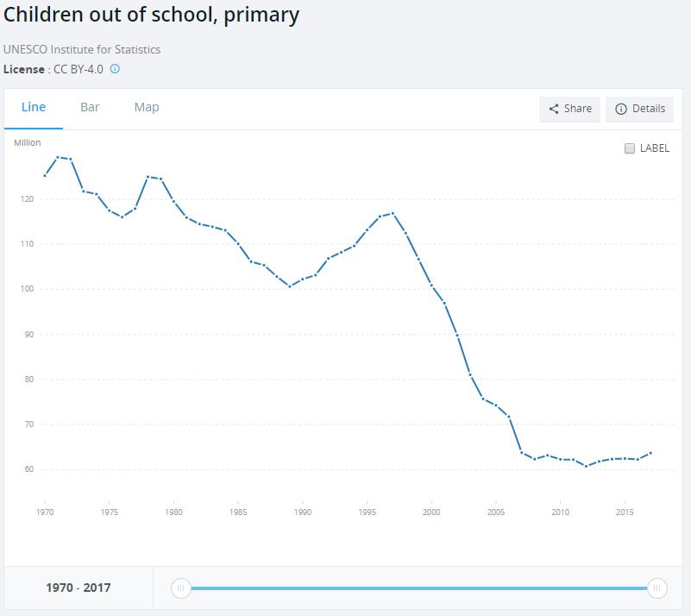The width and height of the screenshot is (691, 616).
Task: Click the 2017 last data point
Action: tap(650, 453)
